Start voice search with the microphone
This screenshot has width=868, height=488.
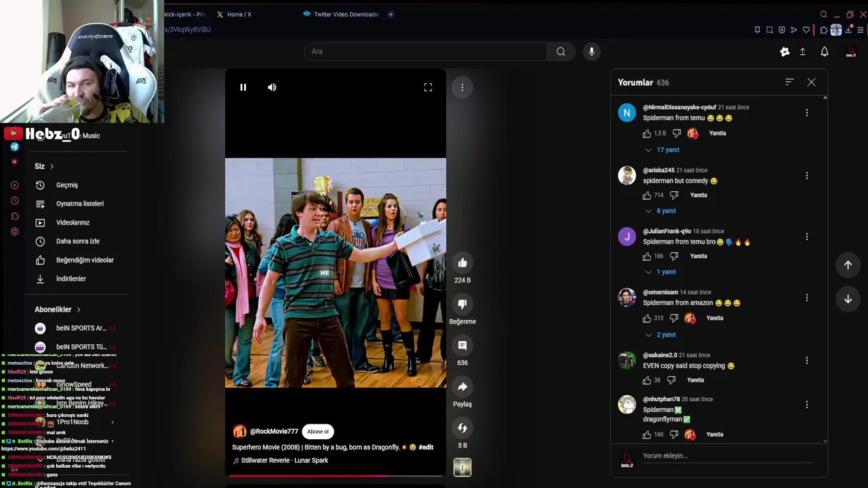click(x=591, y=52)
